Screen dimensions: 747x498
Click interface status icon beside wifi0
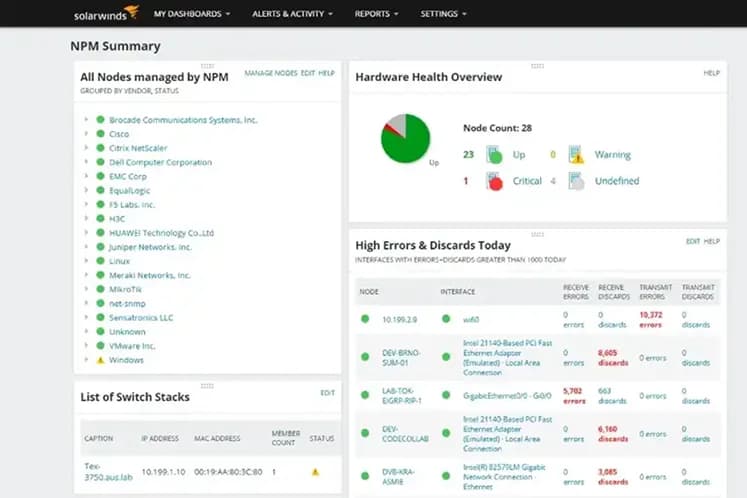pyautogui.click(x=446, y=319)
